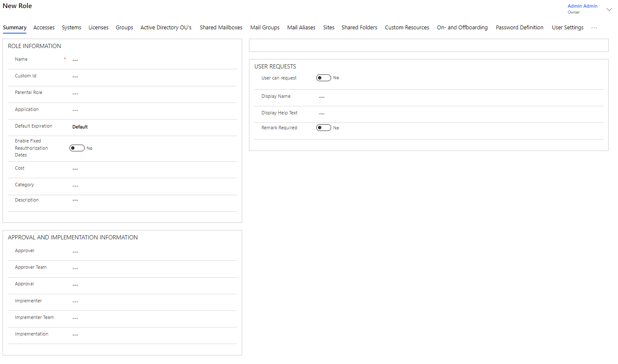Open the User Settings tab
The width and height of the screenshot is (618, 364).
[567, 28]
